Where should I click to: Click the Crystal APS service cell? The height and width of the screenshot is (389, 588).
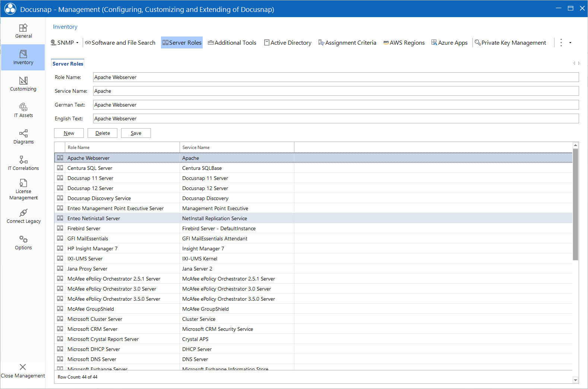[237, 339]
